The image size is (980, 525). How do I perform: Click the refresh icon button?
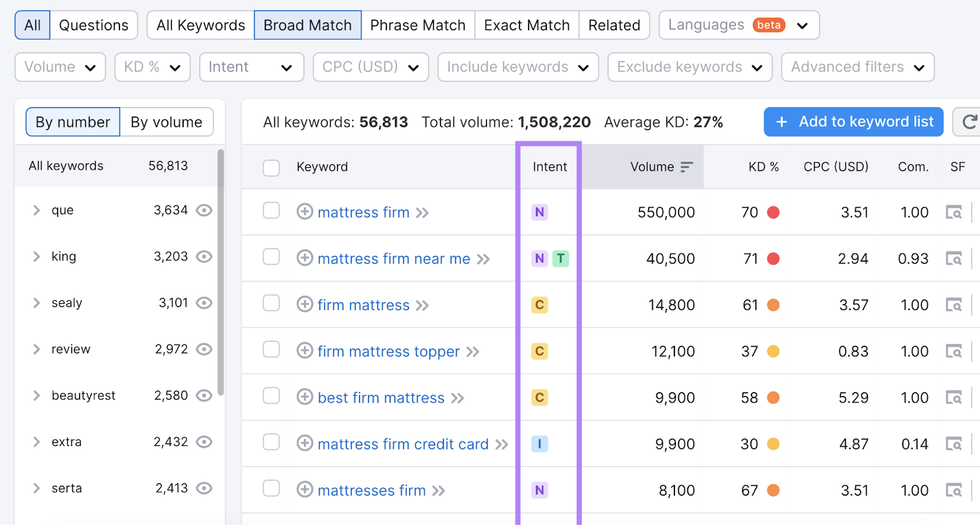[968, 122]
